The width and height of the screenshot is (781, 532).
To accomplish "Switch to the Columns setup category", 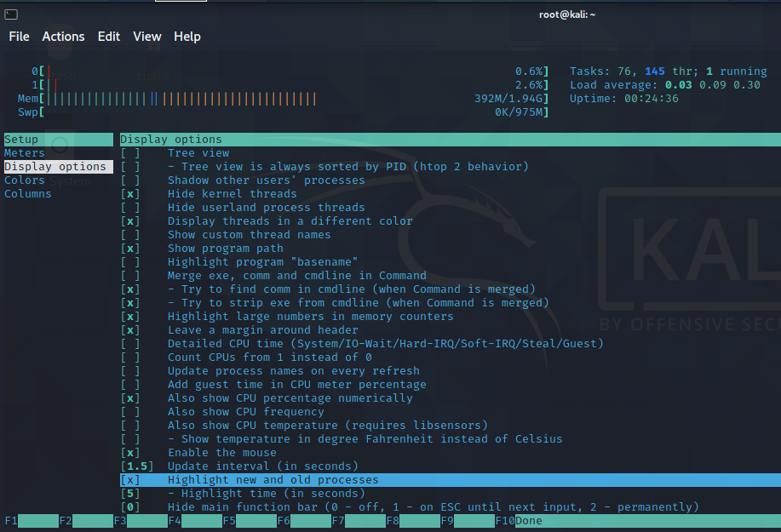I will (27, 193).
